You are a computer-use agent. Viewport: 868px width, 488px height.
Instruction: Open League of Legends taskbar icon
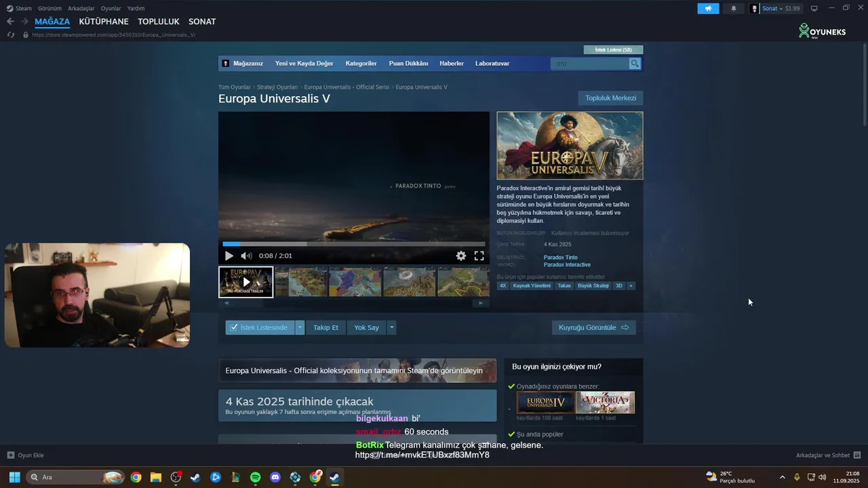click(235, 477)
